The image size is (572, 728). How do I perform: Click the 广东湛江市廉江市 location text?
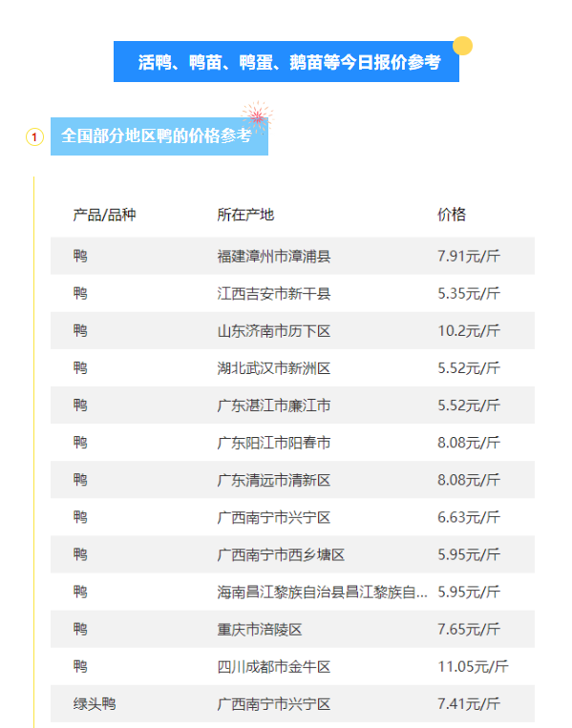pos(274,406)
